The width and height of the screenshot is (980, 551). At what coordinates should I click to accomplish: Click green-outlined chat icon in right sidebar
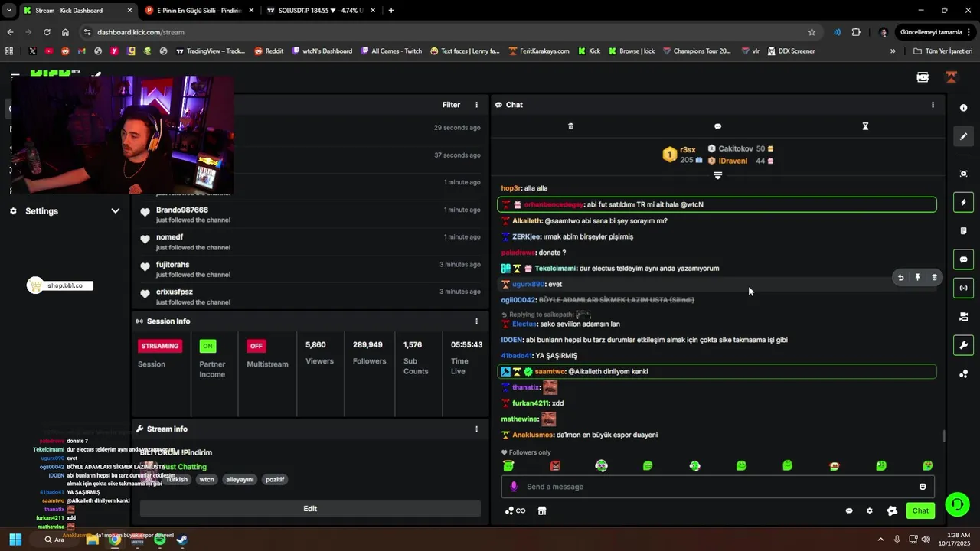(963, 259)
